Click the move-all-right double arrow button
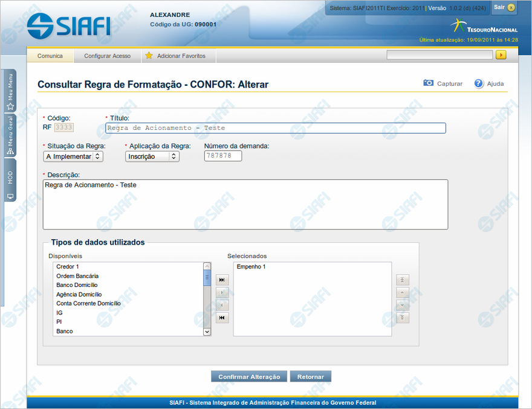Screen dimensions: 532x409 pos(222,280)
